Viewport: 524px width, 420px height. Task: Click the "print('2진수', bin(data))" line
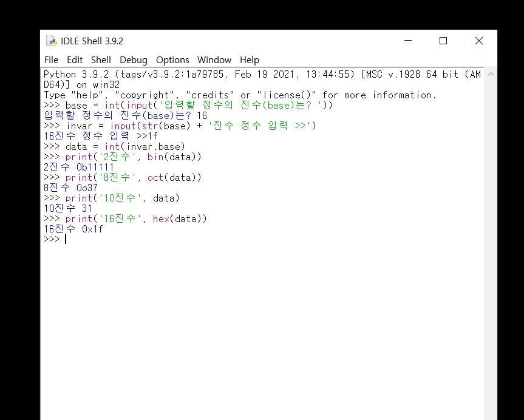[x=123, y=157]
